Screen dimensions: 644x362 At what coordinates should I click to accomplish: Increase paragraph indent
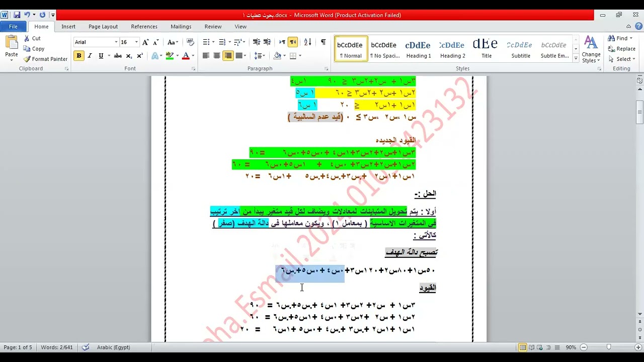pos(267,42)
